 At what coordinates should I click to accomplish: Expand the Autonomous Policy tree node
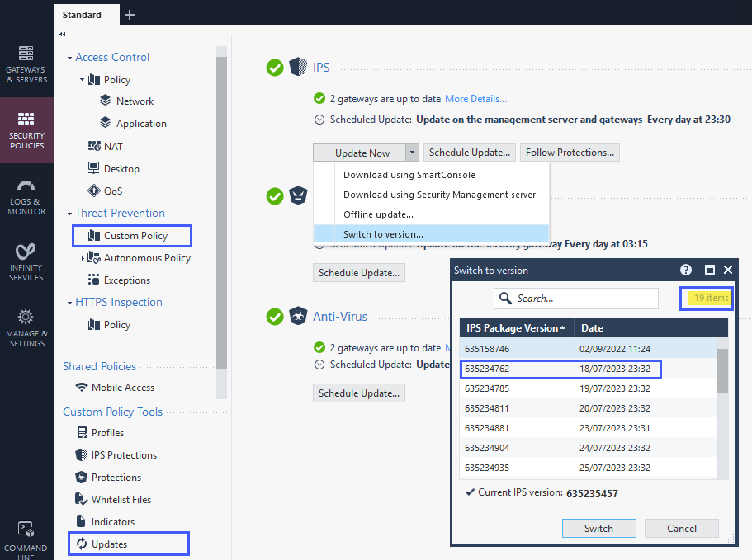pos(83,258)
